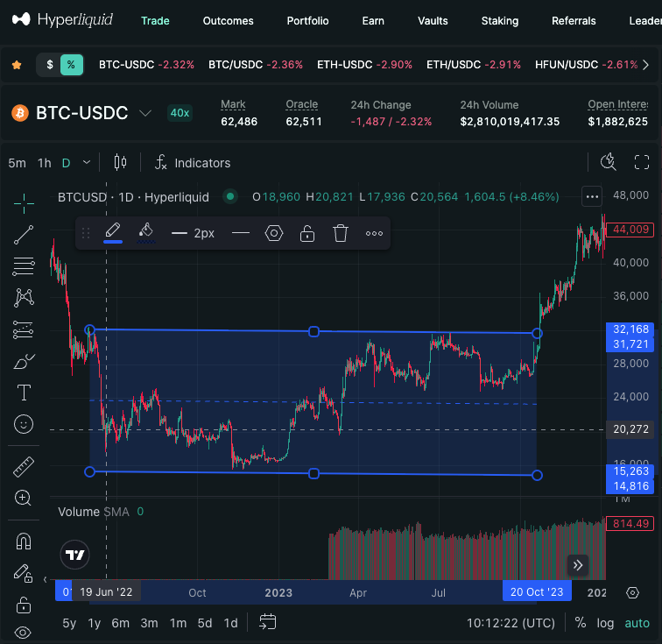Select the XABCD pattern tool
The width and height of the screenshot is (662, 644).
click(24, 298)
